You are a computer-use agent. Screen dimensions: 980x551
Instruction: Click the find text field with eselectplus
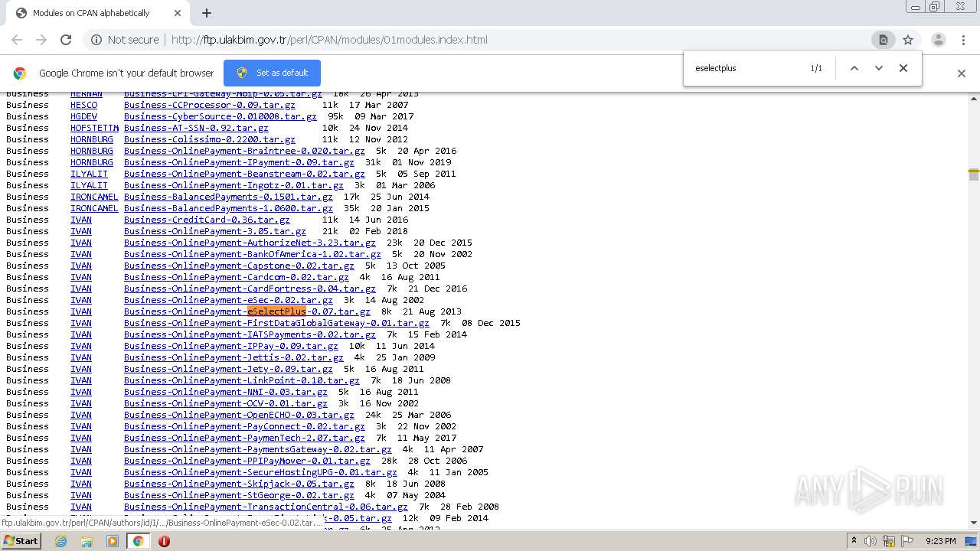click(746, 68)
